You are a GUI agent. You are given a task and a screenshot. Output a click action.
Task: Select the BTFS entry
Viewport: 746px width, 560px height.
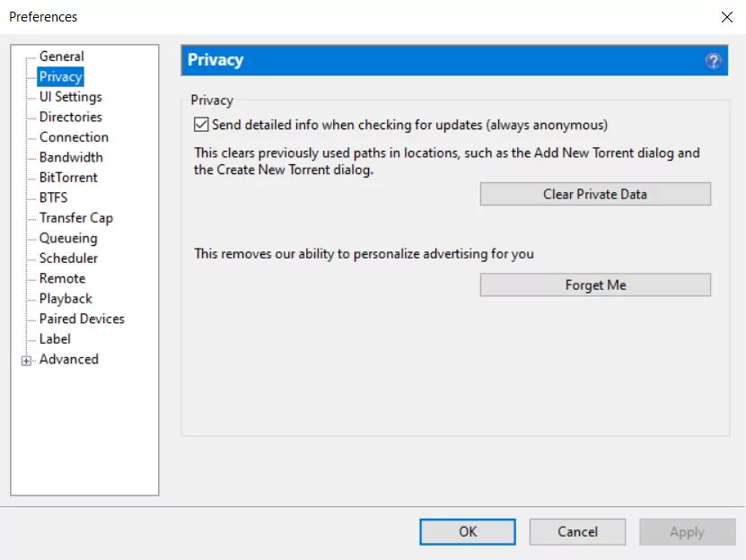(x=53, y=197)
